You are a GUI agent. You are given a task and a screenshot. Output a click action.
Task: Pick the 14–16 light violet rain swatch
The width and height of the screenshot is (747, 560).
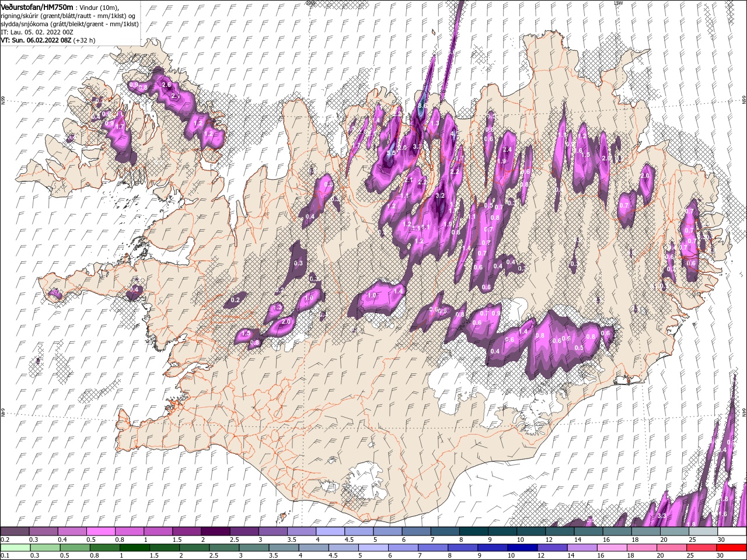tap(581, 548)
